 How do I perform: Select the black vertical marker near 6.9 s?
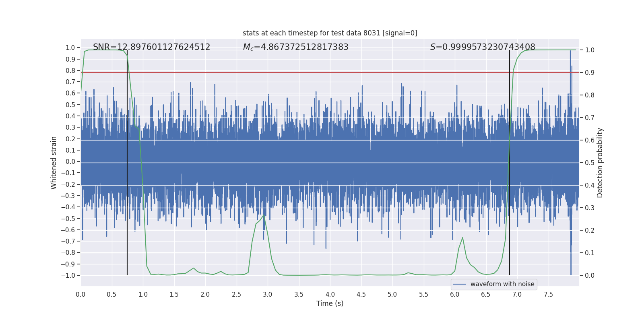point(510,161)
